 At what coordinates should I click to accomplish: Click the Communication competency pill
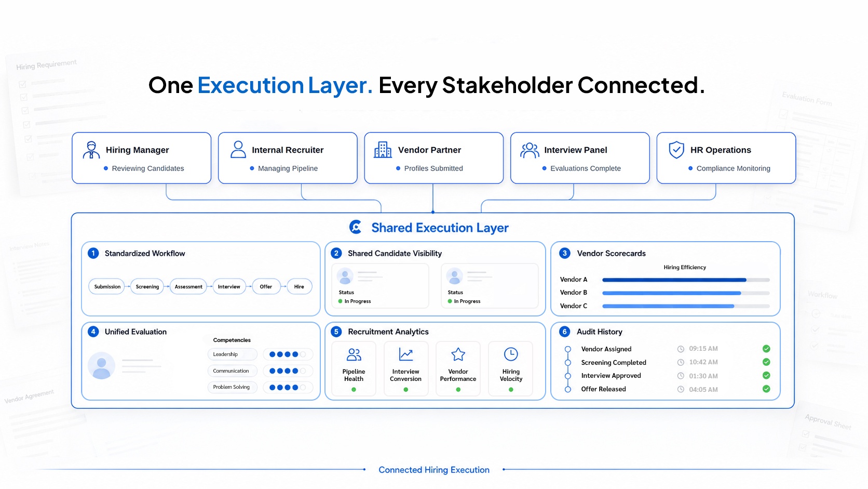(232, 371)
